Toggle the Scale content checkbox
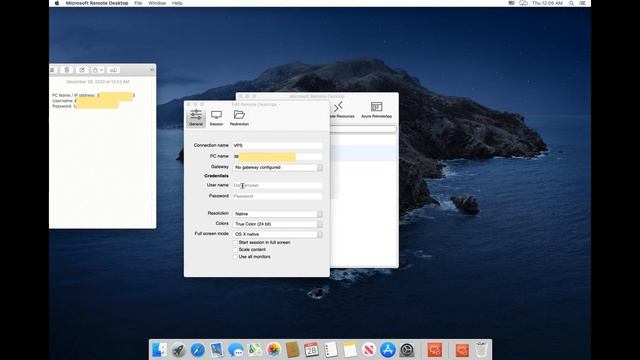The height and width of the screenshot is (360, 640). click(235, 249)
